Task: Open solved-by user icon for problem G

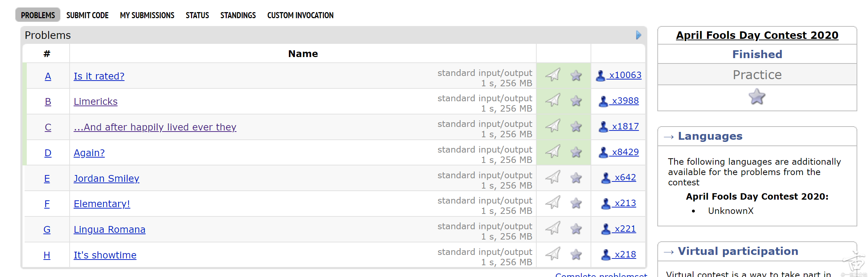Action: pyautogui.click(x=606, y=229)
